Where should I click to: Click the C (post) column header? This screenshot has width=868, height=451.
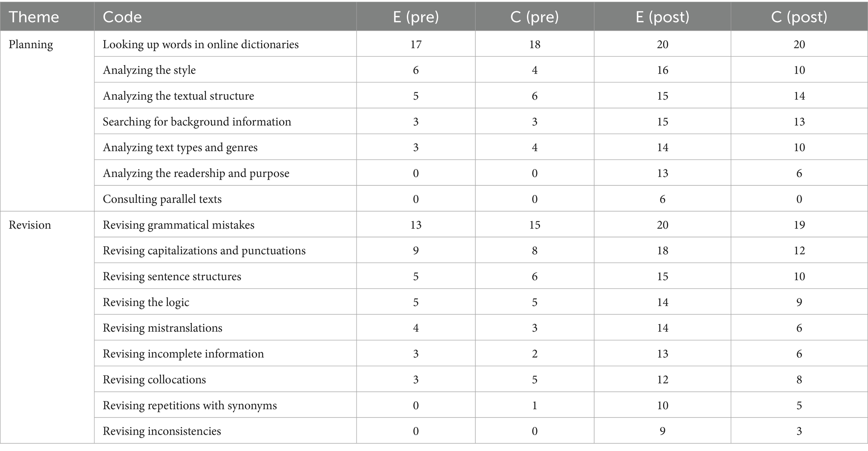(799, 17)
